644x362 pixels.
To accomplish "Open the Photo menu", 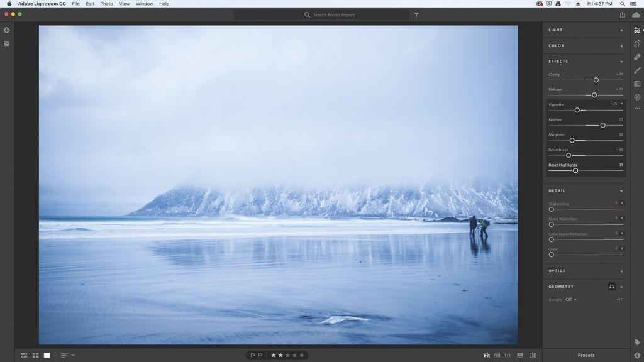I will click(x=106, y=4).
